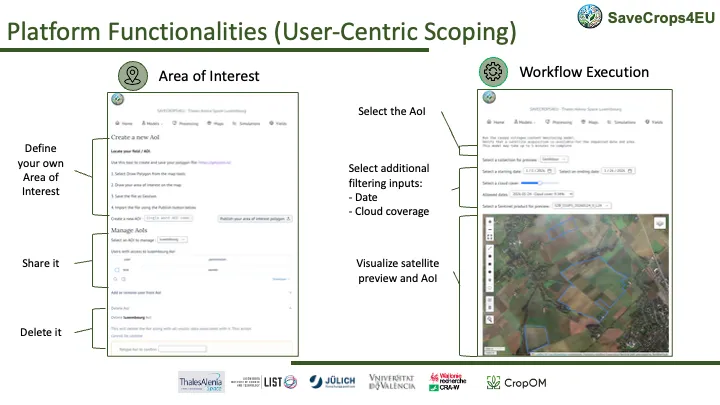This screenshot has width=720, height=405.
Task: Zoom out on the satellite map
Action: (489, 230)
